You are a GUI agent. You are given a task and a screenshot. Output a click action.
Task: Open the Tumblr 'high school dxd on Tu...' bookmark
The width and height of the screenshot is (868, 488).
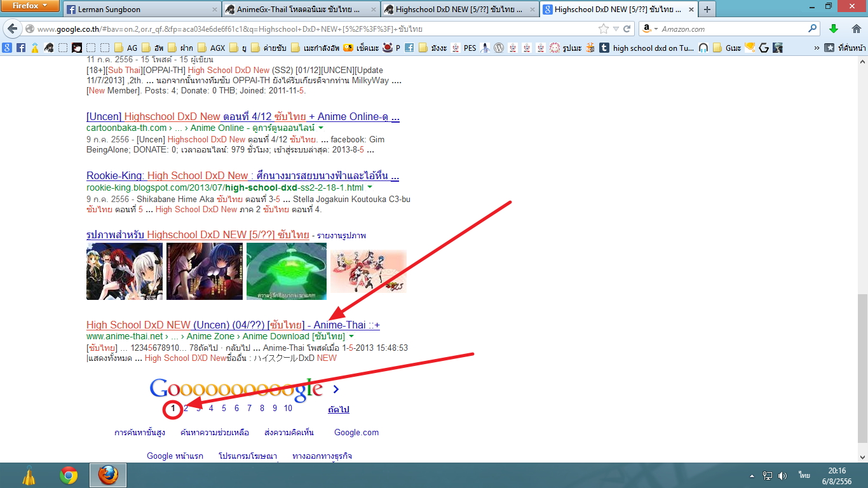click(646, 48)
